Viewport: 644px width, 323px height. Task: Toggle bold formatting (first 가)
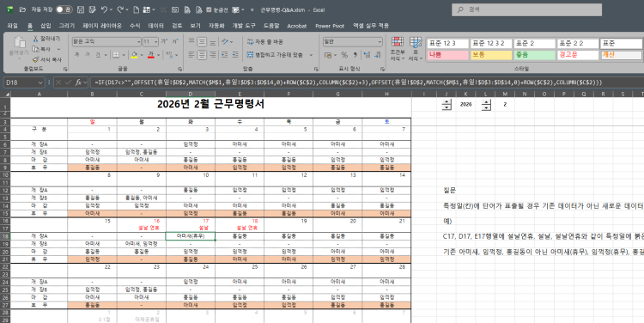click(x=76, y=55)
